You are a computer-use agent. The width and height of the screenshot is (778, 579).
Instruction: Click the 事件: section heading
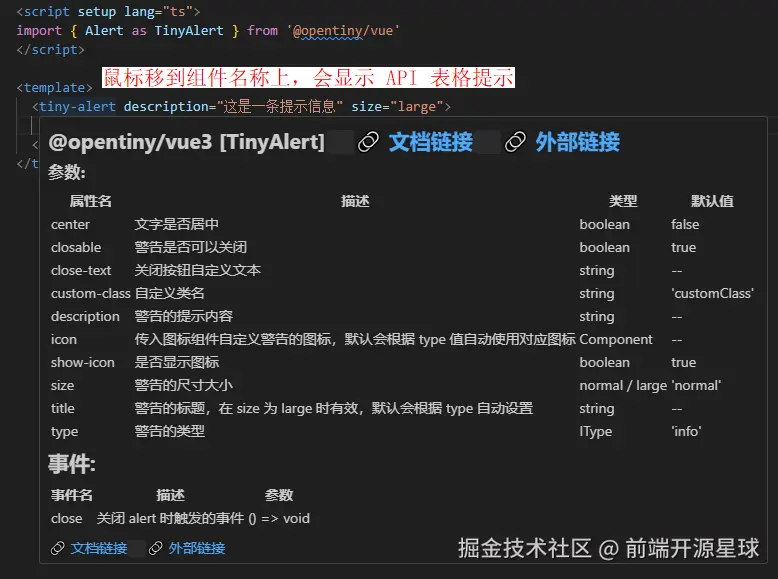click(72, 464)
